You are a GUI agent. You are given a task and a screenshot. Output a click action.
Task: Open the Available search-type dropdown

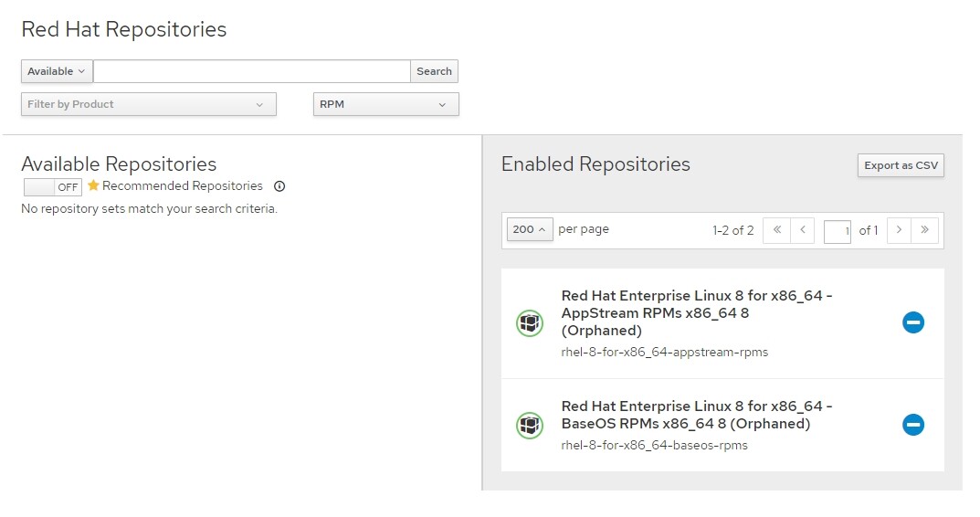[57, 71]
